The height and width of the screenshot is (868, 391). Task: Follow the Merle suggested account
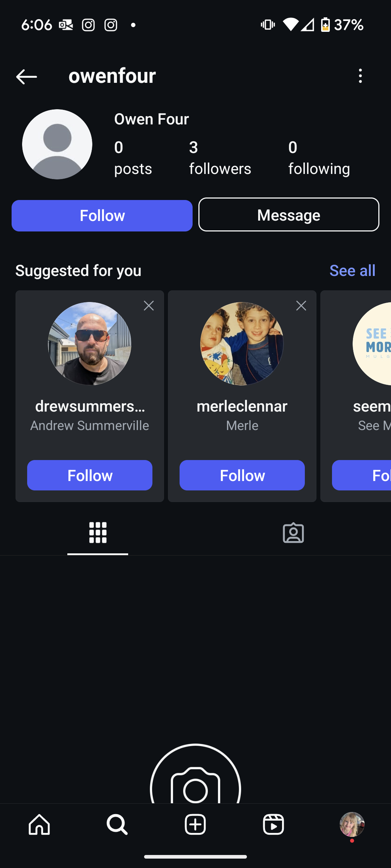(x=242, y=475)
